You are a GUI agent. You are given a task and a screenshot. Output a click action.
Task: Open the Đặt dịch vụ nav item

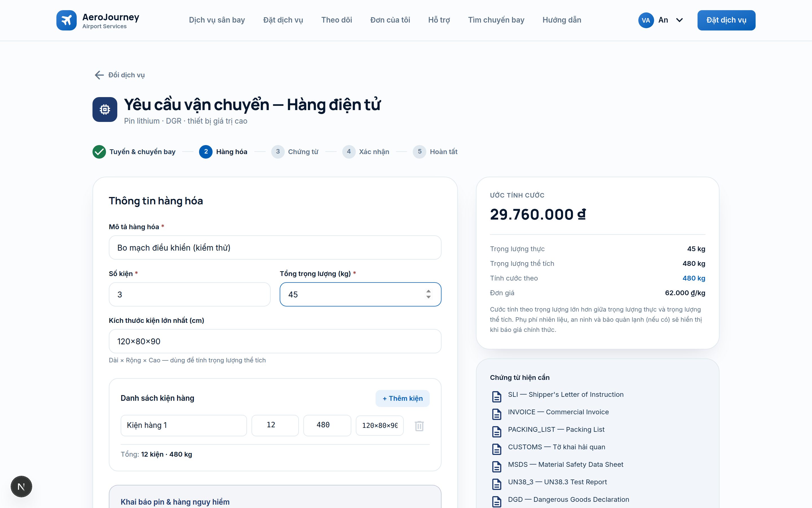pos(283,20)
